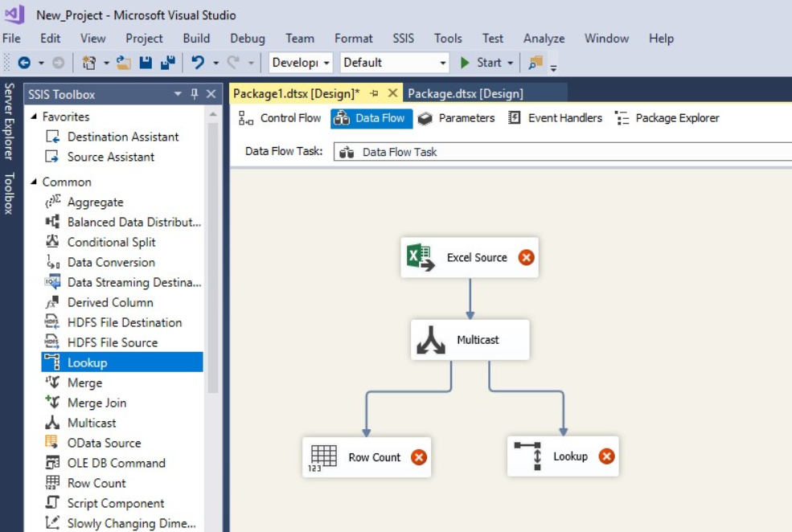
Task: Click the Multicast node icon on canvas
Action: (431, 340)
